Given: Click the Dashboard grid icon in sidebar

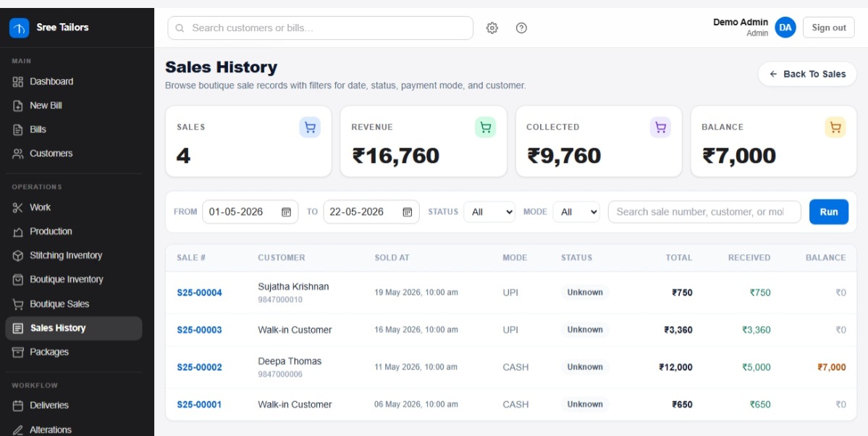Looking at the screenshot, I should click(x=17, y=81).
